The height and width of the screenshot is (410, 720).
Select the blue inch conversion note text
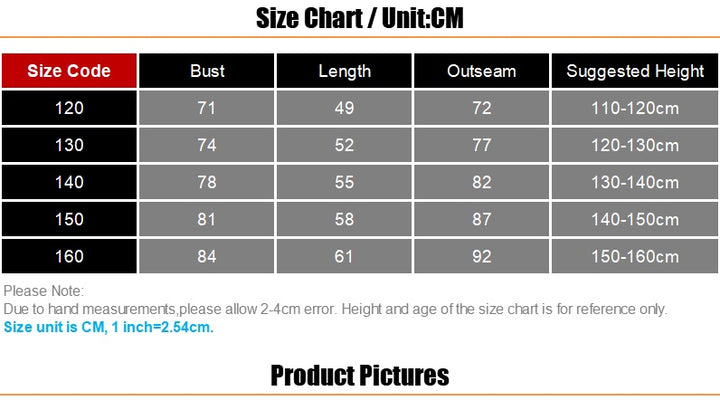pos(109,327)
